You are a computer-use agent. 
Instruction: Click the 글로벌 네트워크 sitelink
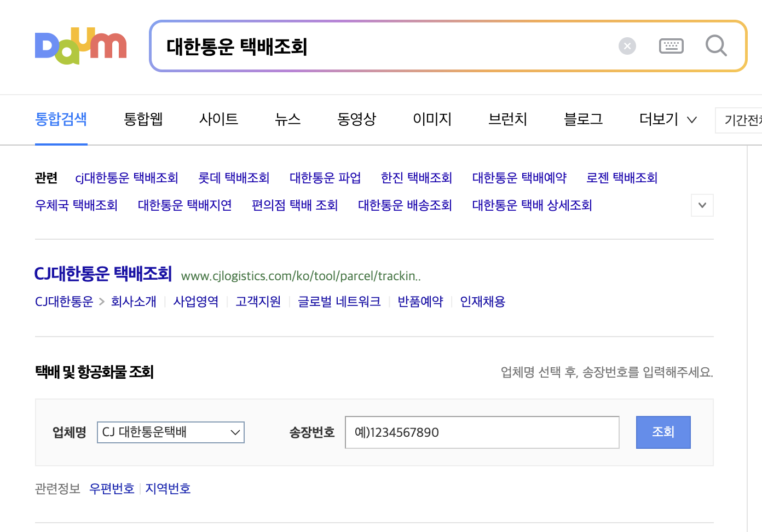pos(339,302)
